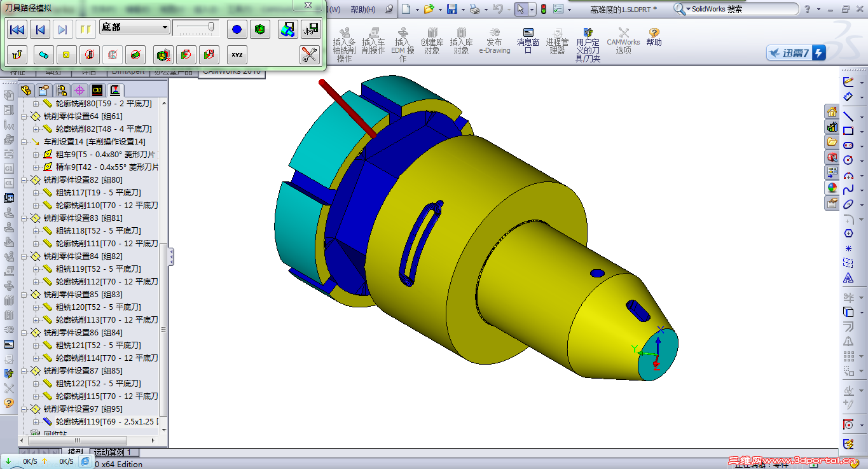
Task: Click the traffic light rebuild icon
Action: 544,9
